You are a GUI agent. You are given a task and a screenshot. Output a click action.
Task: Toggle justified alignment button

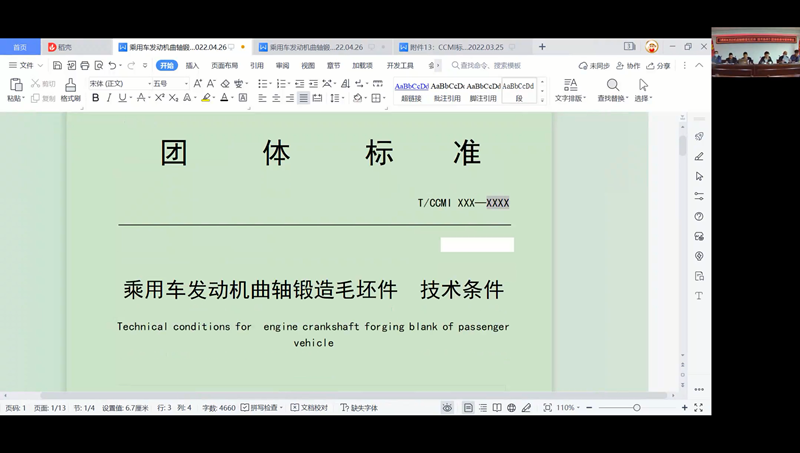point(304,98)
